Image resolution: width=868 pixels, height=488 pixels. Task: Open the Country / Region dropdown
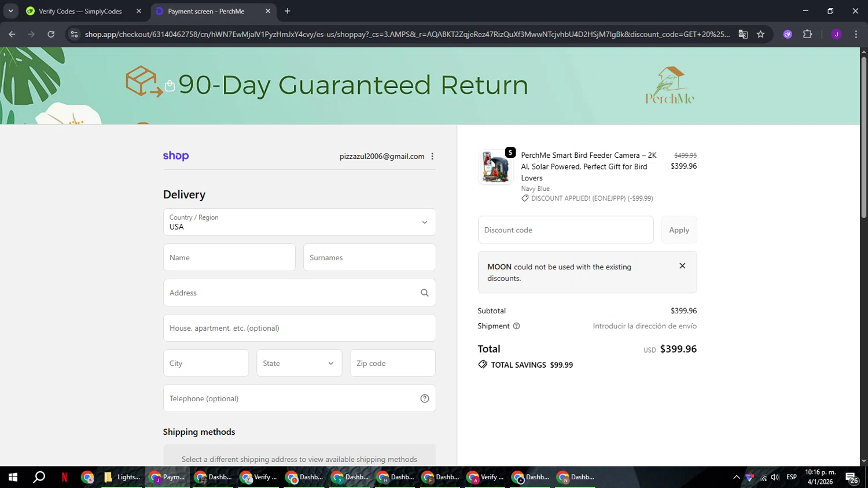pos(299,222)
